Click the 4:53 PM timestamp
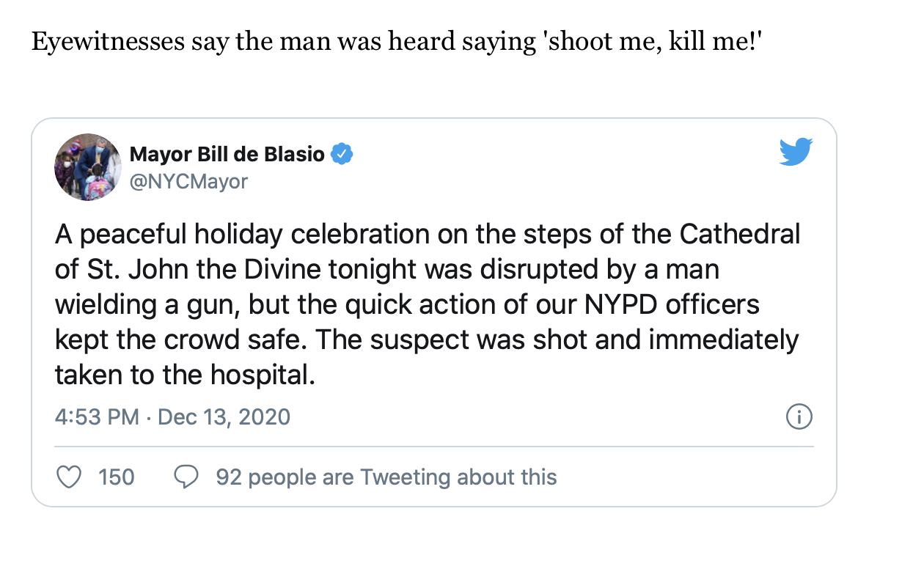The image size is (924, 569). (x=97, y=417)
